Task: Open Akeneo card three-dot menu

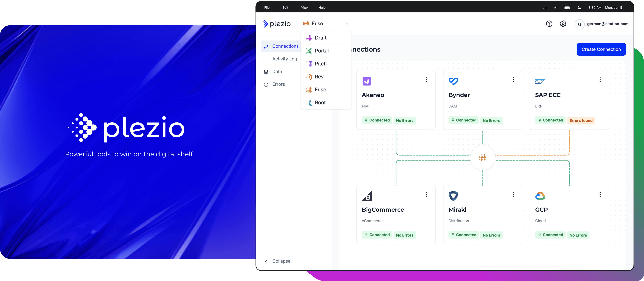Action: [x=426, y=80]
